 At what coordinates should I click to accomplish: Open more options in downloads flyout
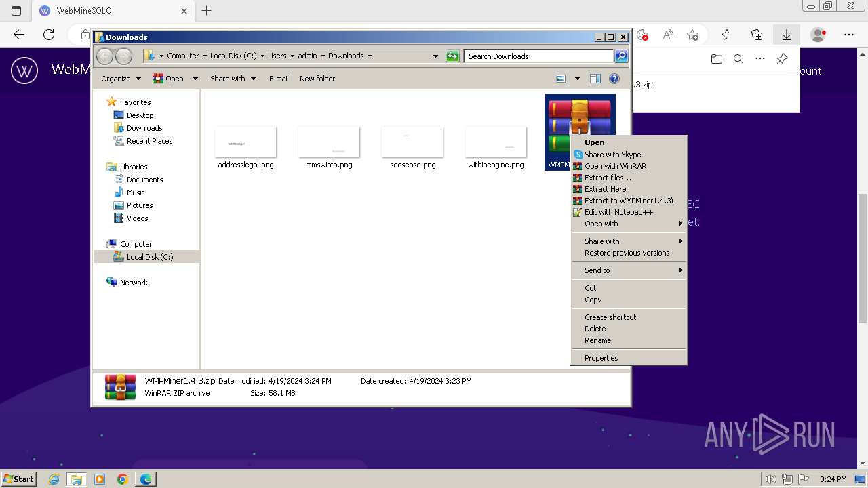tap(760, 59)
